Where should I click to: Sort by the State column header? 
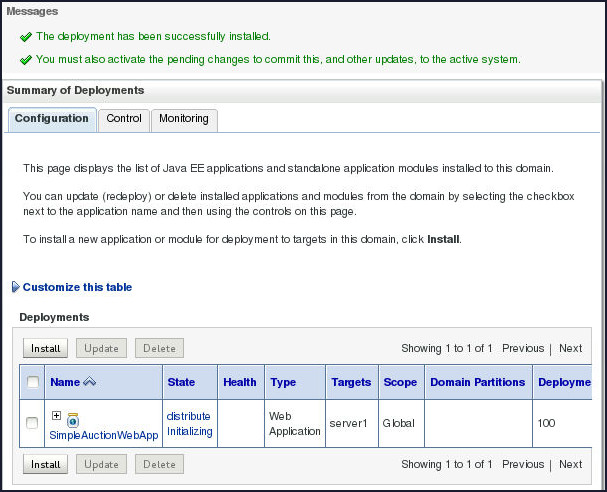(181, 382)
